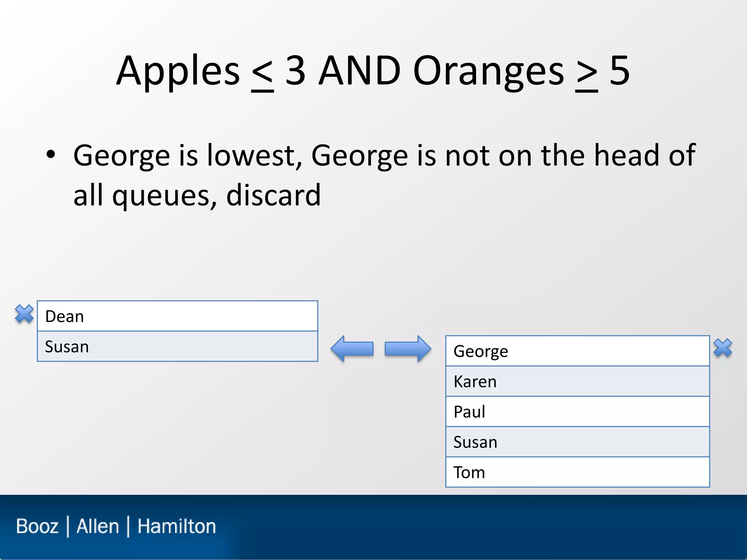Select the Dean row in left queue

pos(178,316)
